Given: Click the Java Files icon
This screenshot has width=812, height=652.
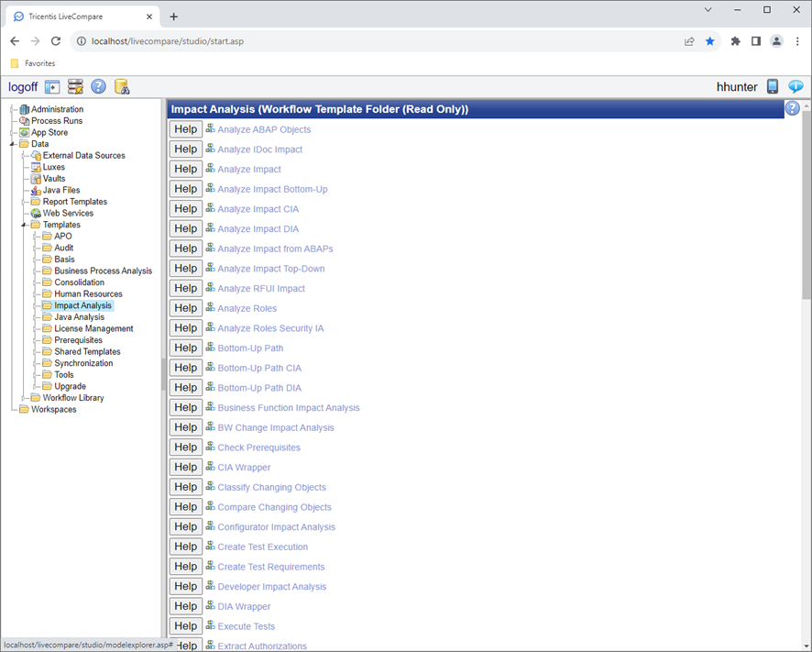Looking at the screenshot, I should (x=36, y=190).
